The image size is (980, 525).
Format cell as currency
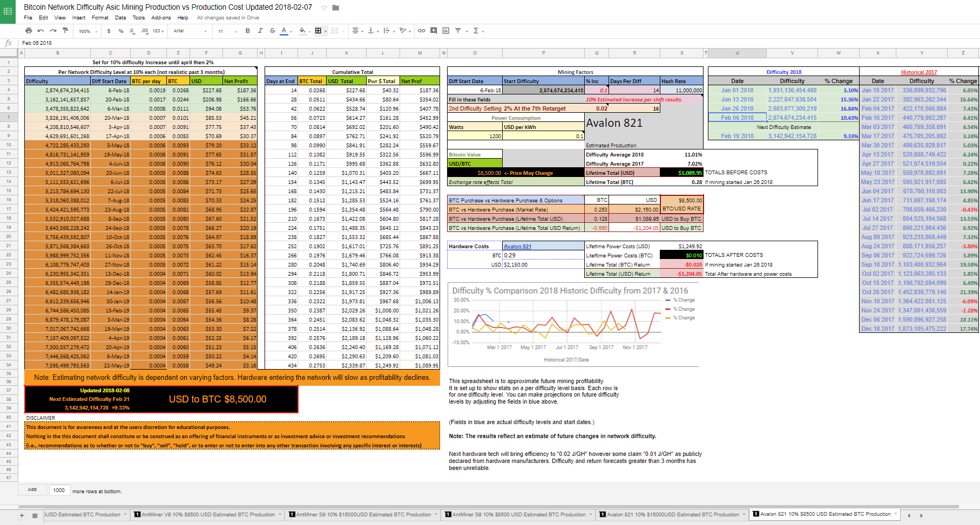(x=109, y=31)
